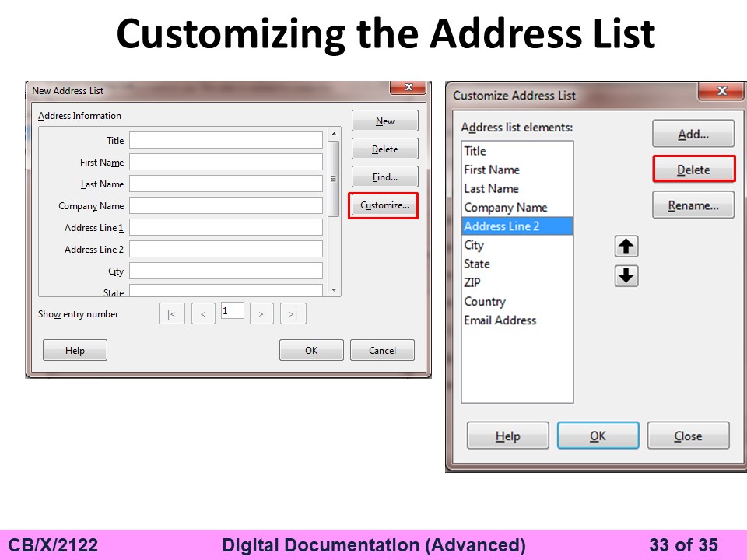Click Rename... in Customize Address List

[x=693, y=205]
